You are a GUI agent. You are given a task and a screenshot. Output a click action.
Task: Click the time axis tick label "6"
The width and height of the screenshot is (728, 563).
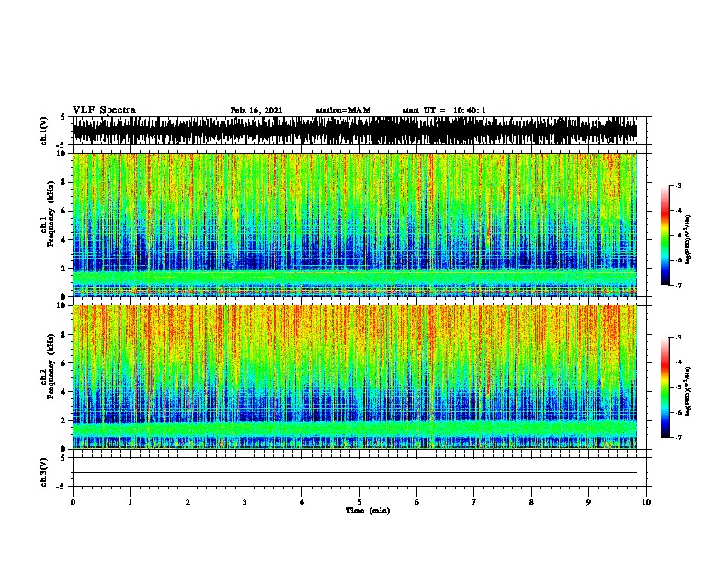click(416, 502)
